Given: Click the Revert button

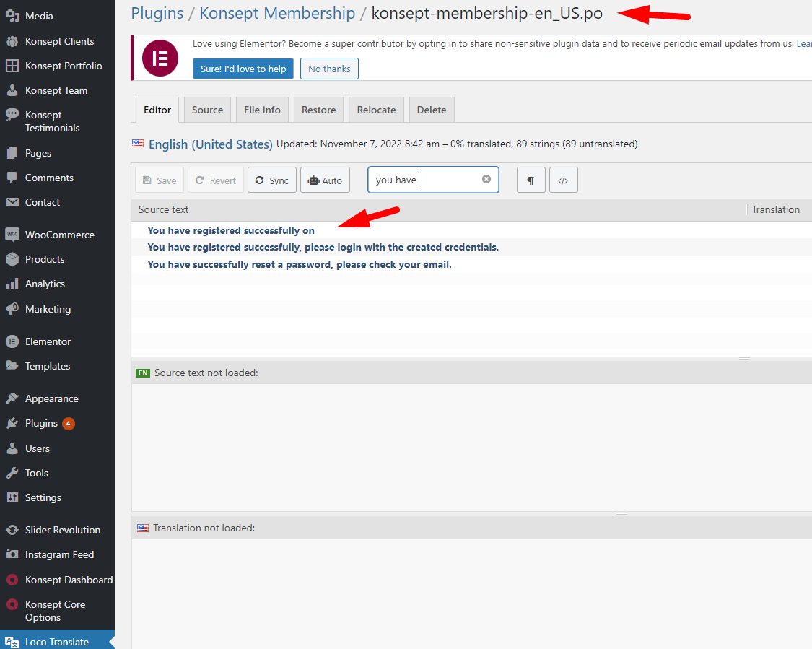Looking at the screenshot, I should [x=215, y=180].
